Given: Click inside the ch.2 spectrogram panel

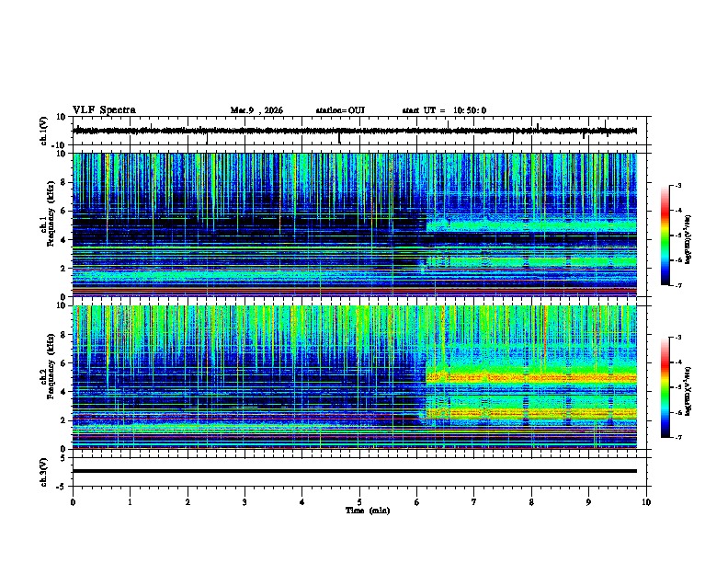Looking at the screenshot, I should (x=354, y=377).
